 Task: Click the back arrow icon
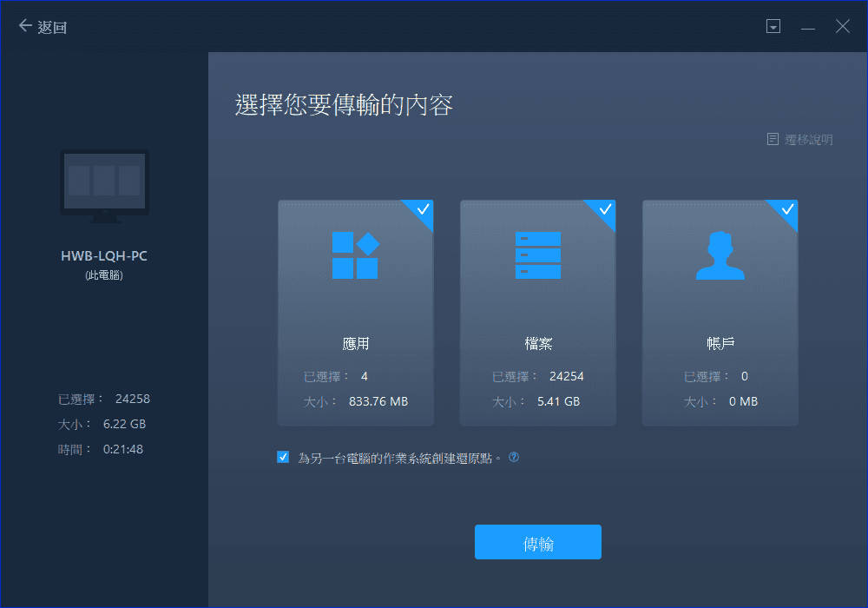click(x=25, y=26)
